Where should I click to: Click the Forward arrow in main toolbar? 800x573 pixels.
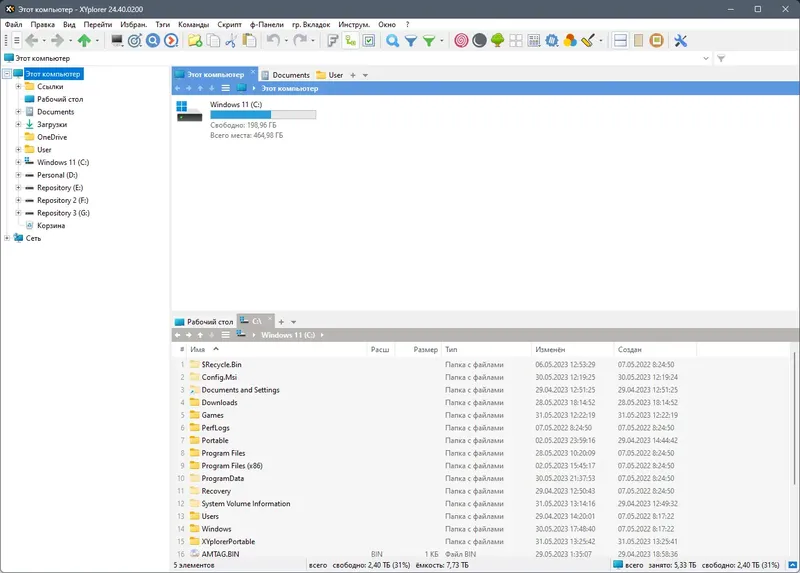click(58, 40)
